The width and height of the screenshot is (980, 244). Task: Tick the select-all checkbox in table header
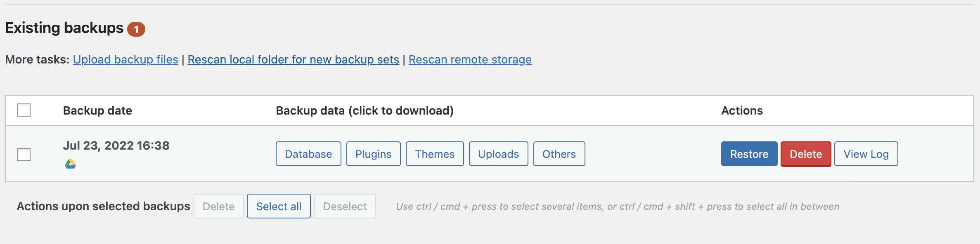24,110
